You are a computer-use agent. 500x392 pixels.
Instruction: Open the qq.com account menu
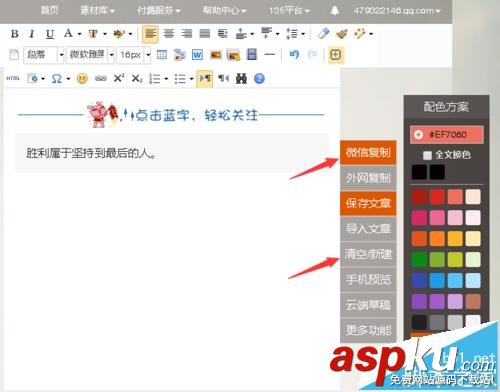[397, 11]
